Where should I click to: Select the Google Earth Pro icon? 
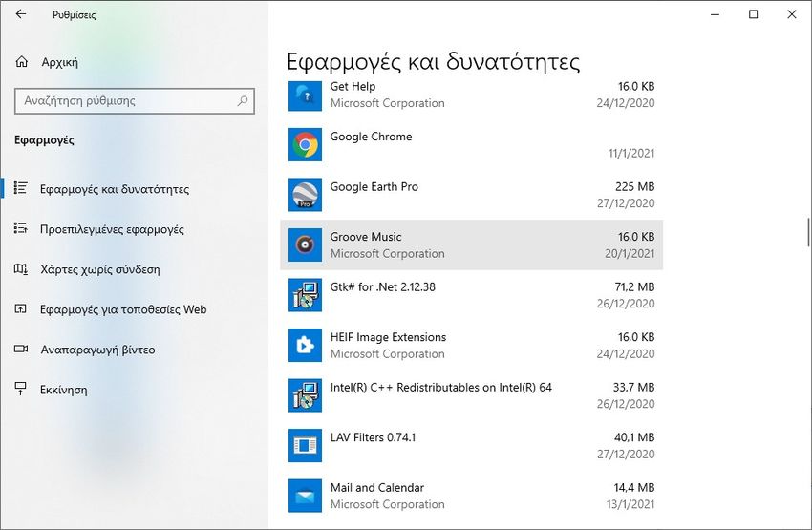305,195
